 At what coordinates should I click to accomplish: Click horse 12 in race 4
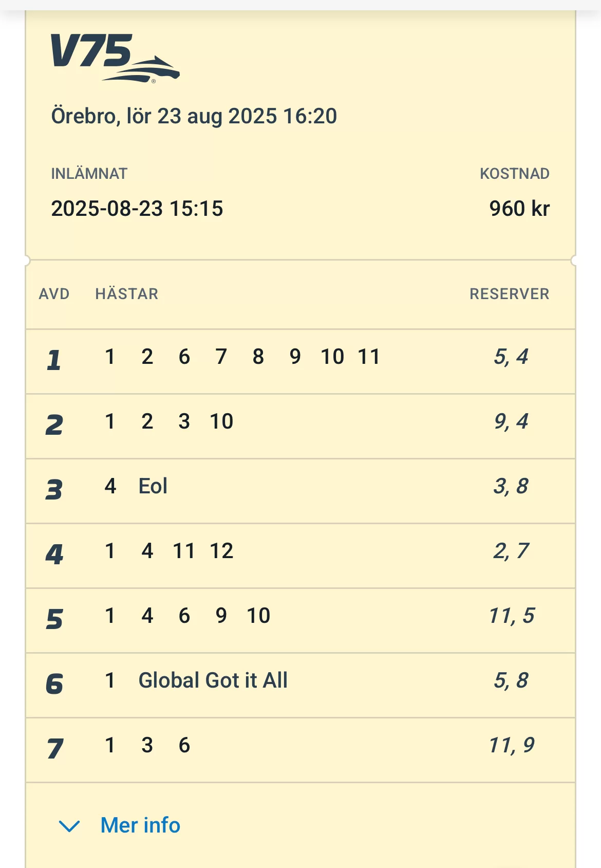(221, 551)
